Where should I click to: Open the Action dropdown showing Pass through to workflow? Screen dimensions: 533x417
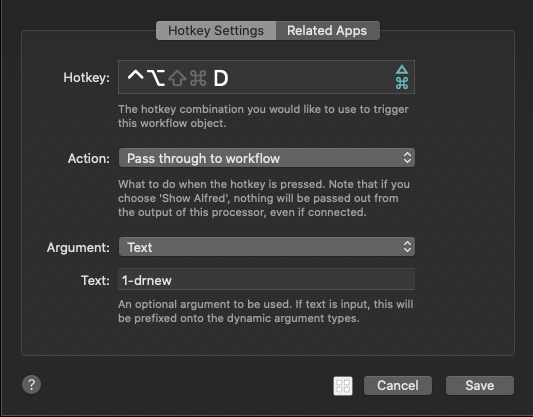[x=266, y=158]
